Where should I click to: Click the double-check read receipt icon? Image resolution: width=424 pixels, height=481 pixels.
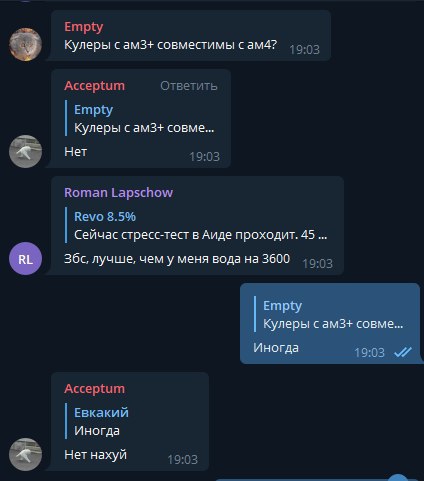403,352
